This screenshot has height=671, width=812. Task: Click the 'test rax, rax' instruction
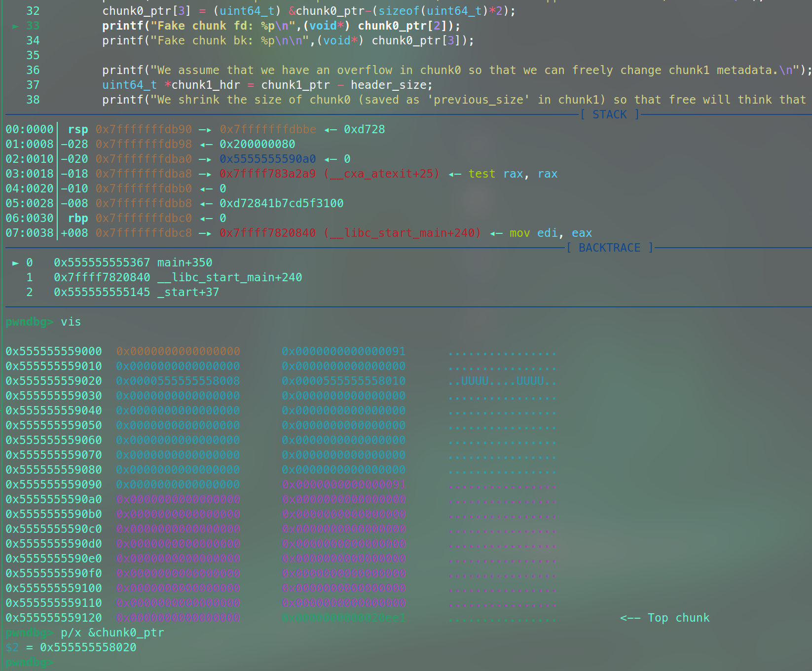[x=513, y=174]
